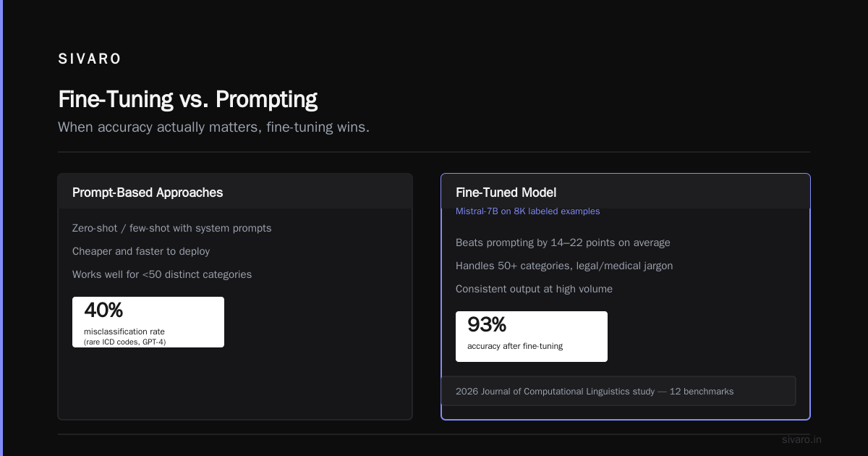This screenshot has height=456, width=868.
Task: Click the rare ICD codes, GPT-4 note
Action: point(125,342)
